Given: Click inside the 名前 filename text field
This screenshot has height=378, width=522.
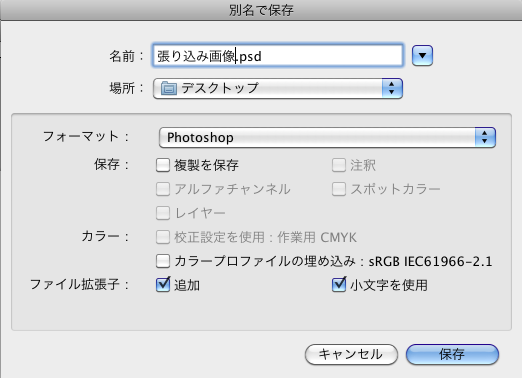Looking at the screenshot, I should [x=278, y=55].
